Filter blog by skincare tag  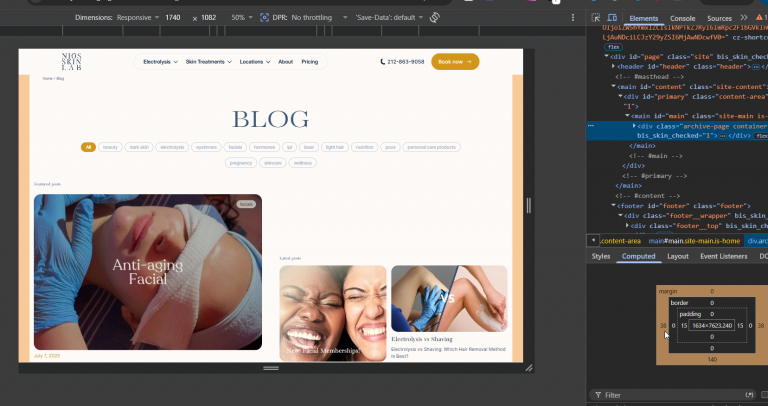click(x=272, y=163)
